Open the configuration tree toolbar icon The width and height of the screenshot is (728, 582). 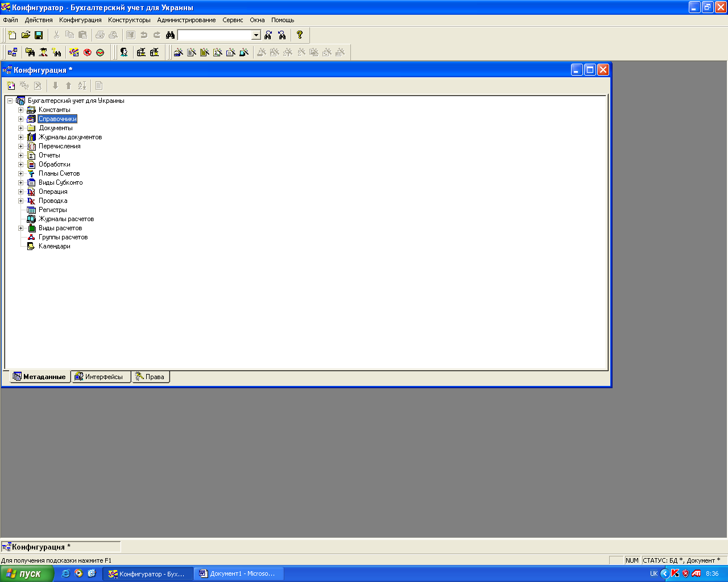[12, 52]
